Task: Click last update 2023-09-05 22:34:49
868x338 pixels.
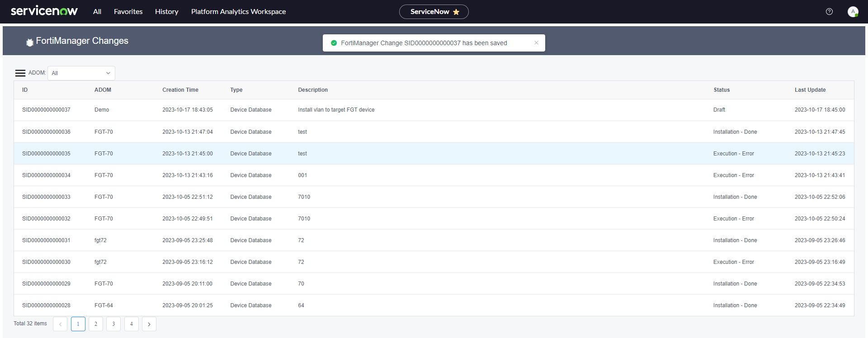Action: 820,305
